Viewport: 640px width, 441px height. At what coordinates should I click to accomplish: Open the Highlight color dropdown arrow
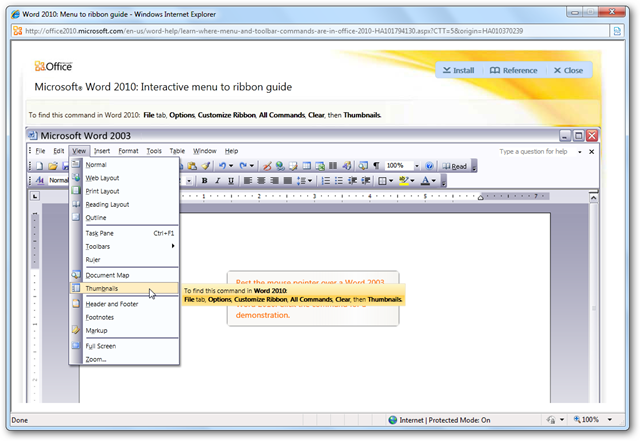pos(412,180)
